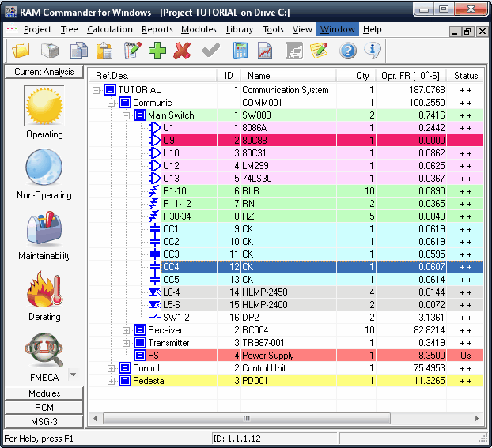Click the MSG-3 panel button
Screen dimensions: 492x448
[44, 422]
